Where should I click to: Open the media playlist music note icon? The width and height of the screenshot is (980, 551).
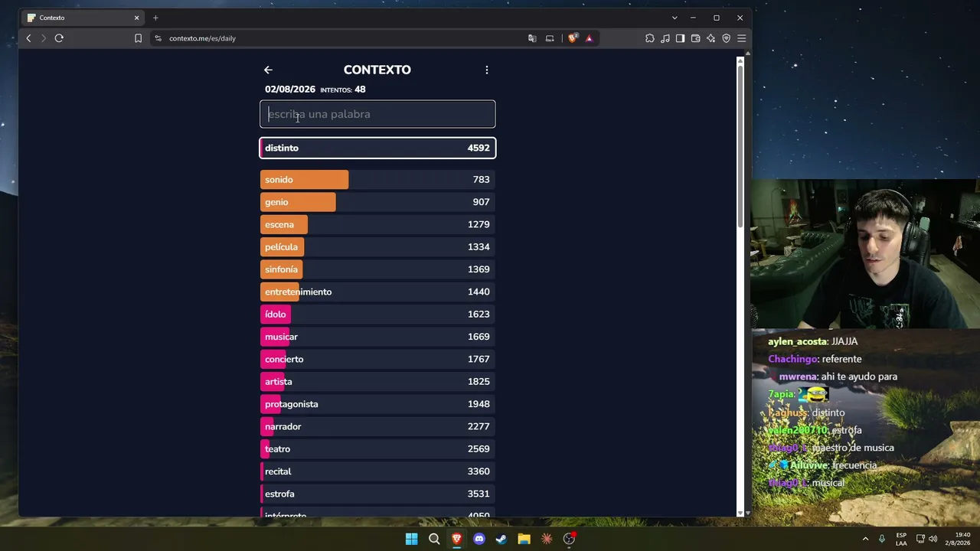tap(665, 38)
